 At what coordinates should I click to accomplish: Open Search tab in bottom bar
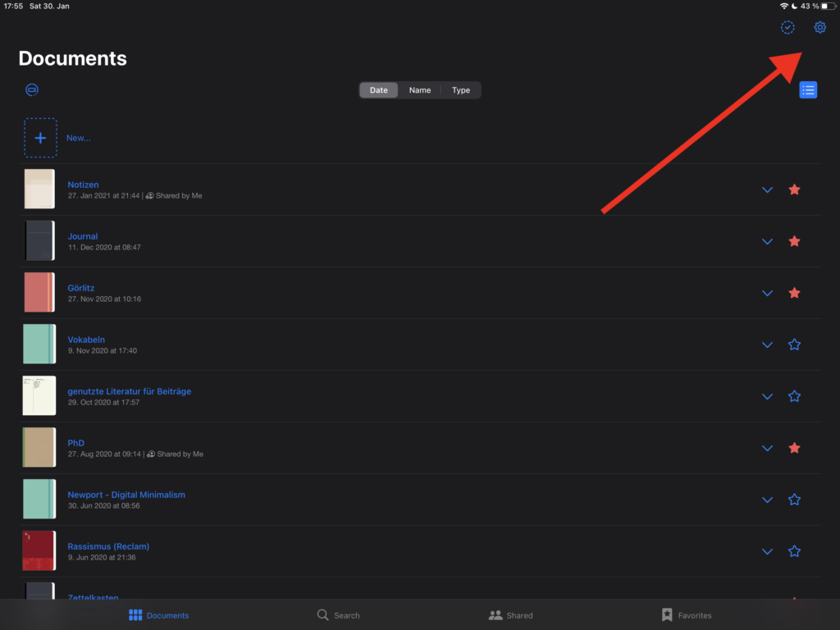pos(339,615)
